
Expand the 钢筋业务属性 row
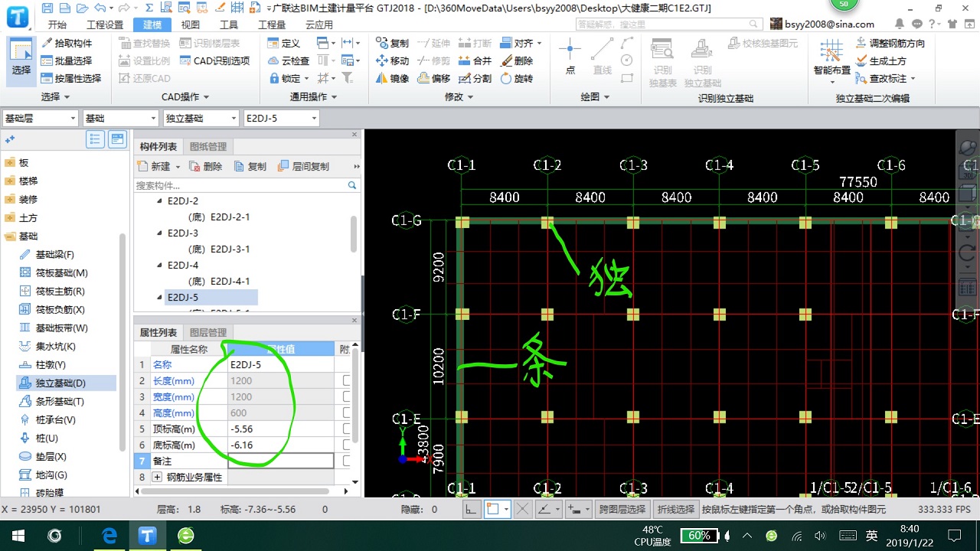(158, 477)
